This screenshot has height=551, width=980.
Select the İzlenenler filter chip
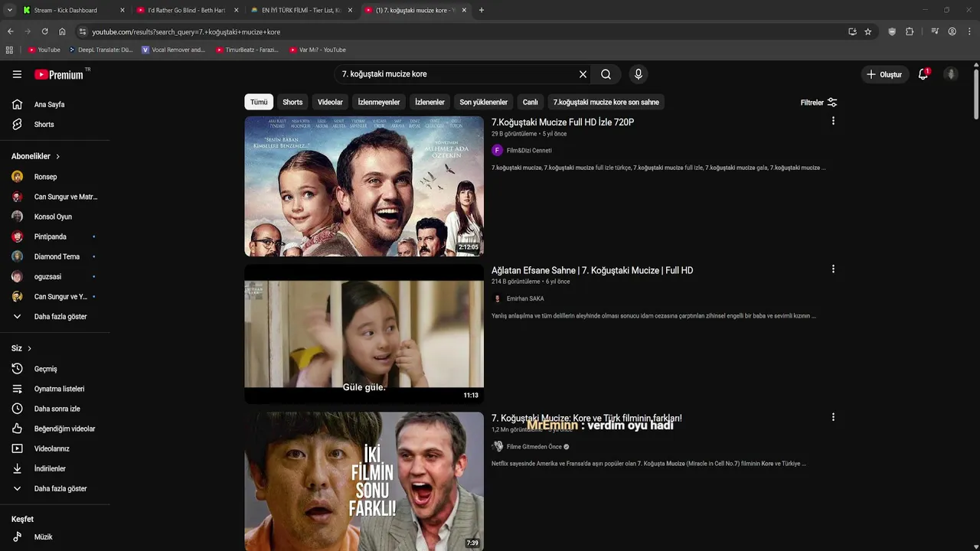430,102
